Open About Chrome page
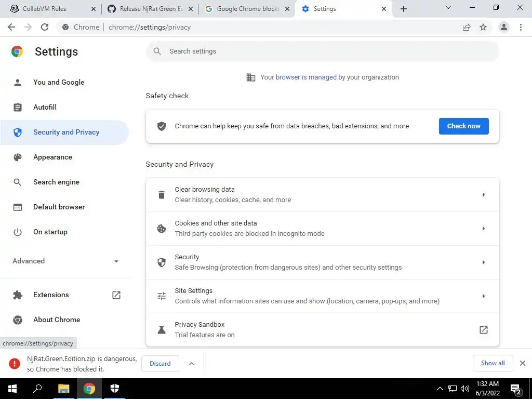This screenshot has width=532, height=399. (64, 320)
